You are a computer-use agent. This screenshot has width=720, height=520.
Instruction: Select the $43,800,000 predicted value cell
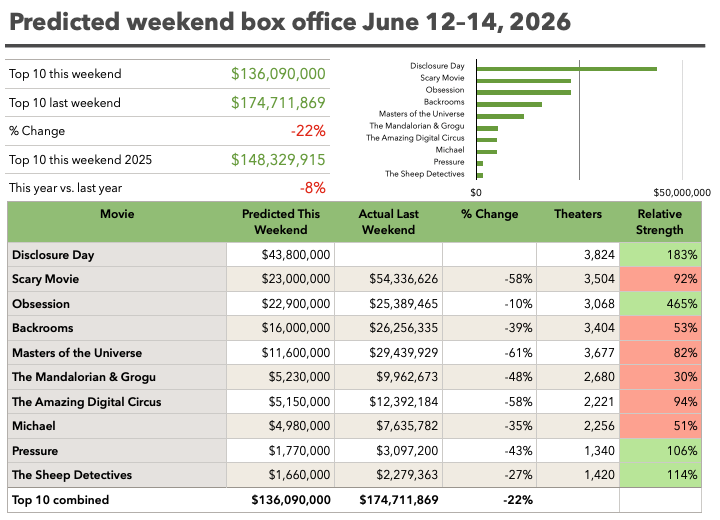click(x=281, y=255)
